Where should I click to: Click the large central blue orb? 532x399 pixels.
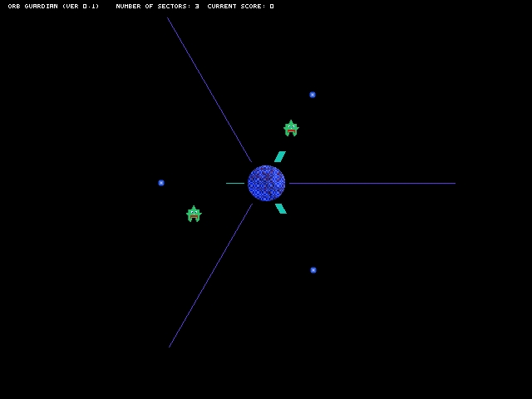click(266, 183)
